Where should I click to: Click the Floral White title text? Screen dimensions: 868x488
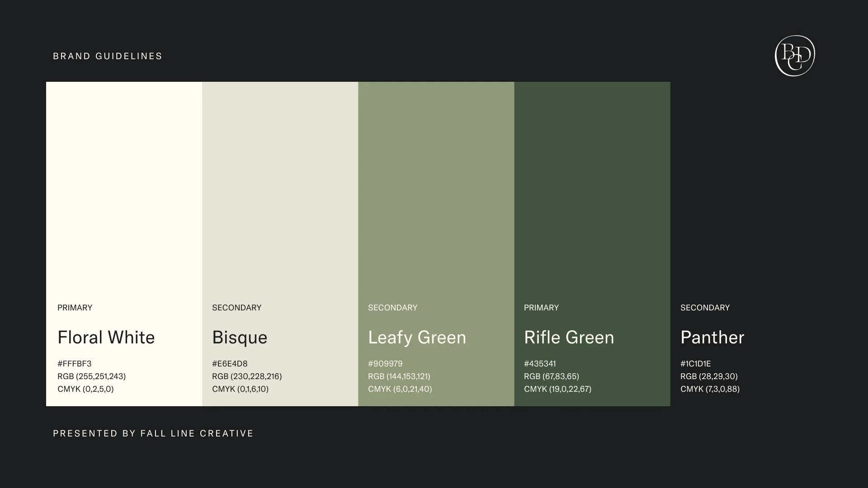click(106, 338)
